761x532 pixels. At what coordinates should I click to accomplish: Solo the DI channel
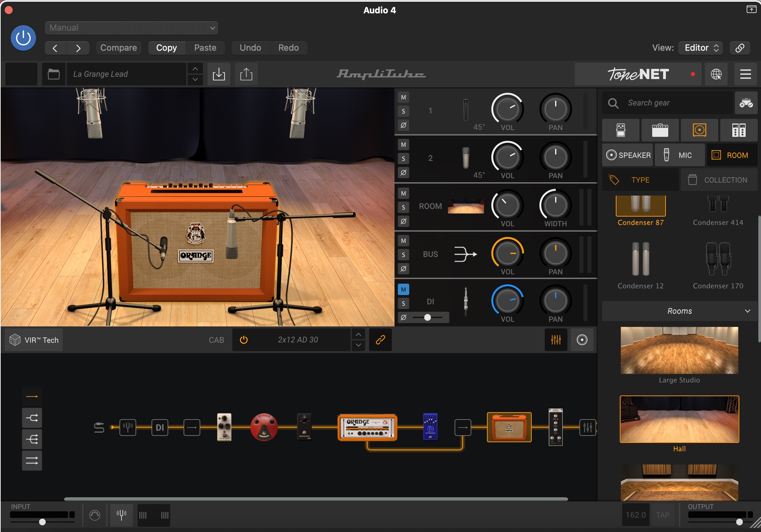404,303
